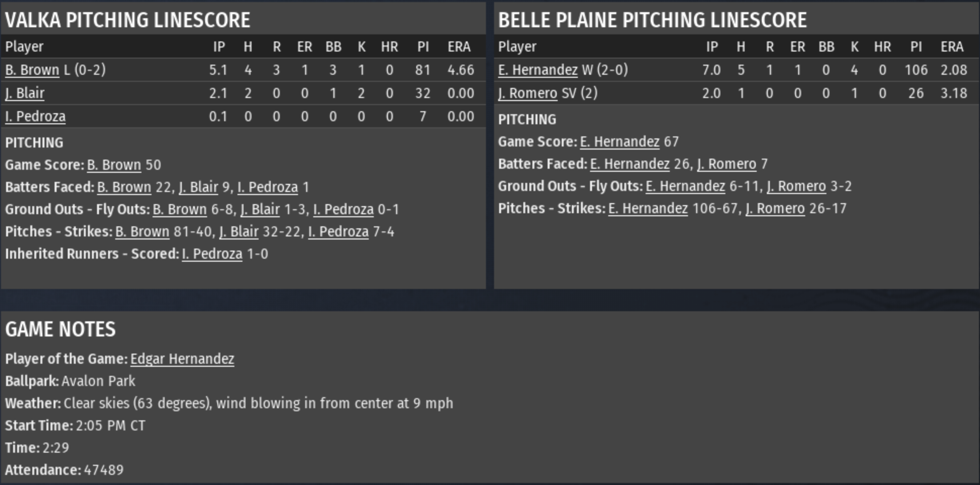Click J. Blair in Batters Faced line
Viewport: 980px width, 485px height.
point(199,187)
